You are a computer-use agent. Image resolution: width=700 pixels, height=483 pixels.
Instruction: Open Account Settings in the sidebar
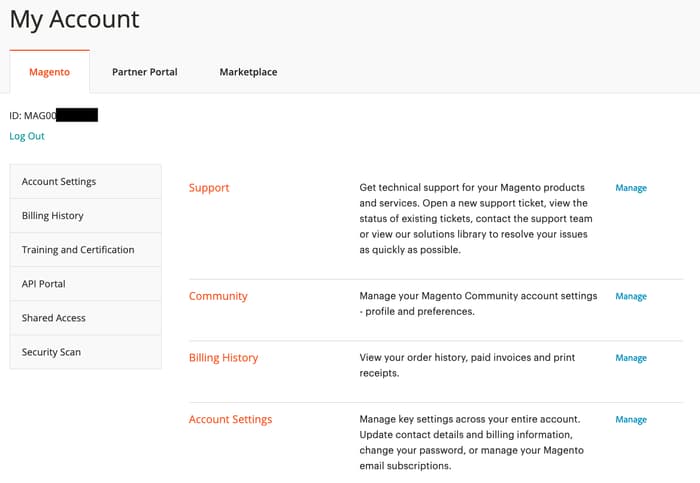[x=59, y=182]
